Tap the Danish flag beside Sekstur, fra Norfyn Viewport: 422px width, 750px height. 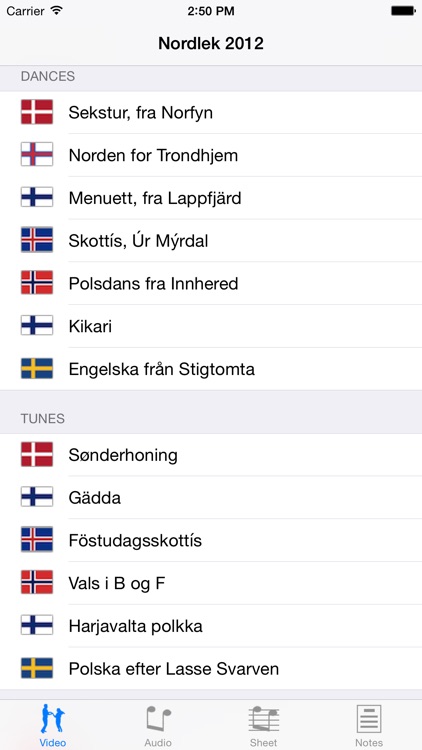[37, 112]
